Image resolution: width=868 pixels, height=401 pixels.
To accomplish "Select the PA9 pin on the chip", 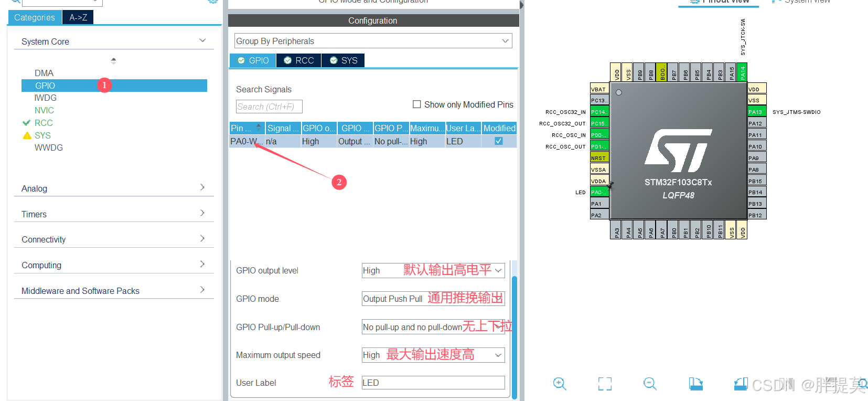I will pos(757,157).
